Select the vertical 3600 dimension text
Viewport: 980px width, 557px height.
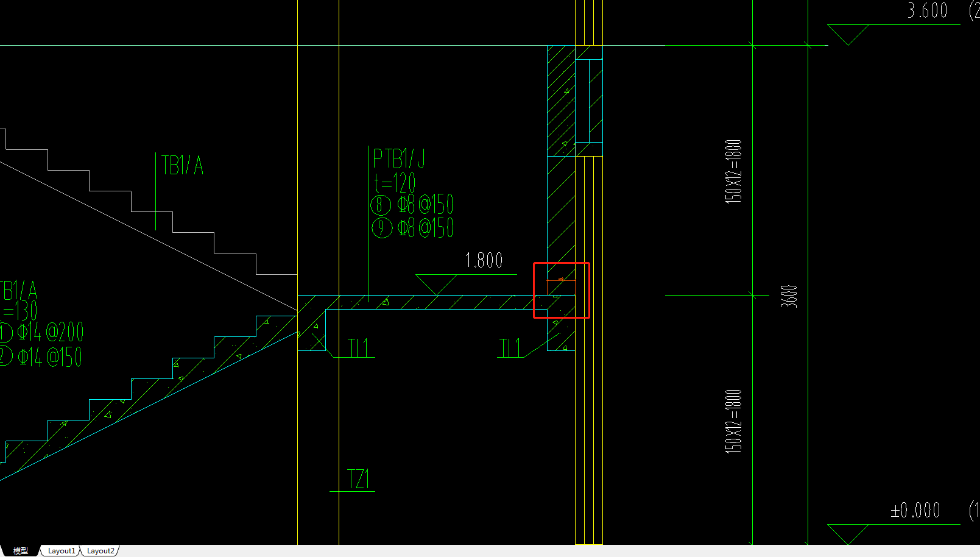789,296
